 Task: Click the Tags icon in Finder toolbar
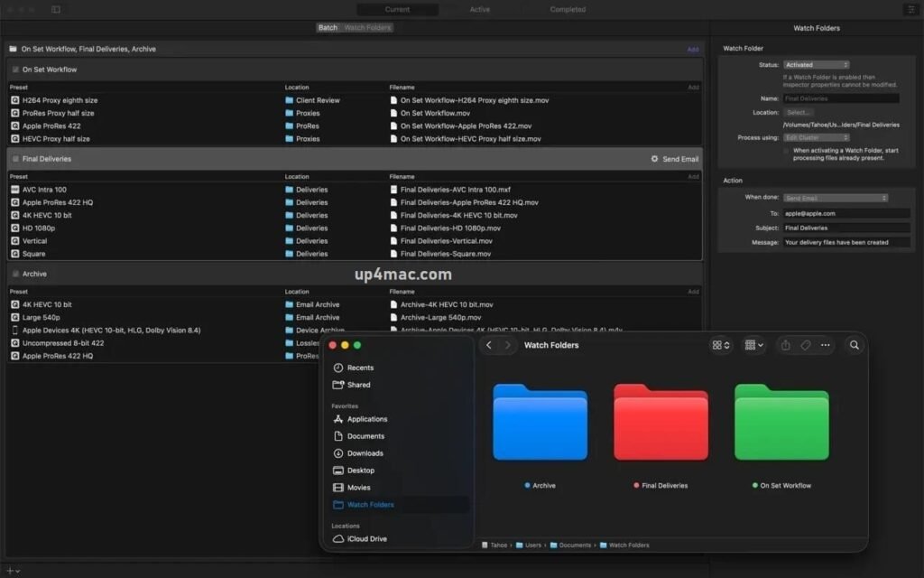806,345
